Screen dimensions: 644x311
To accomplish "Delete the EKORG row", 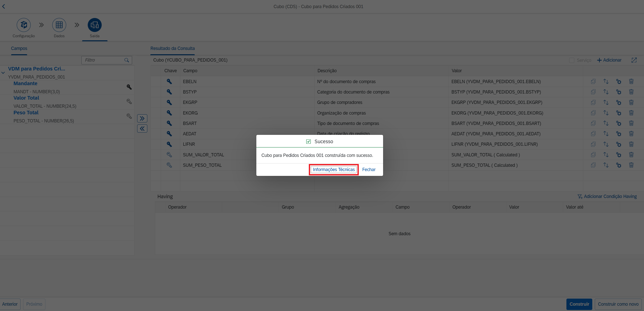I will (631, 113).
